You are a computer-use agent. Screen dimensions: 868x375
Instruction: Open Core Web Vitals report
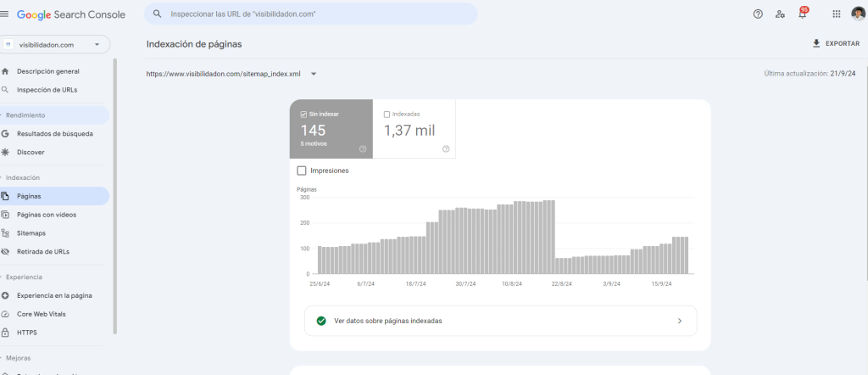click(41, 314)
